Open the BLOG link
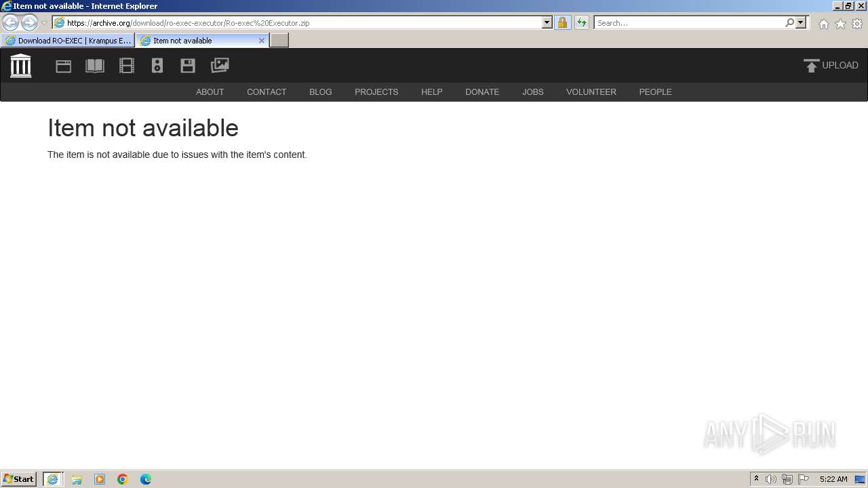This screenshot has width=868, height=488. point(321,92)
